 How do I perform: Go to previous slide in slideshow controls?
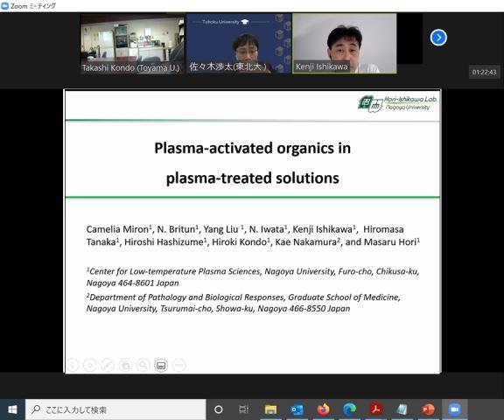(73, 366)
